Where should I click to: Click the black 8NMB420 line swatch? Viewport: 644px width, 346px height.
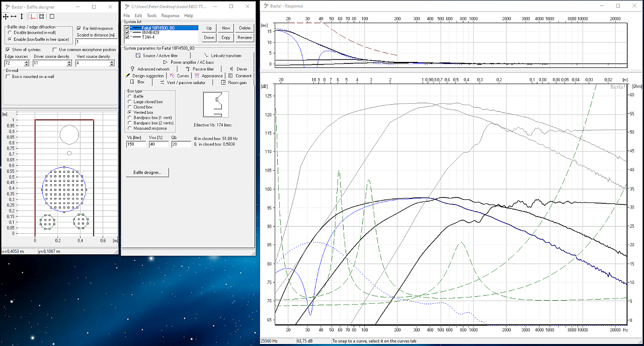point(136,32)
